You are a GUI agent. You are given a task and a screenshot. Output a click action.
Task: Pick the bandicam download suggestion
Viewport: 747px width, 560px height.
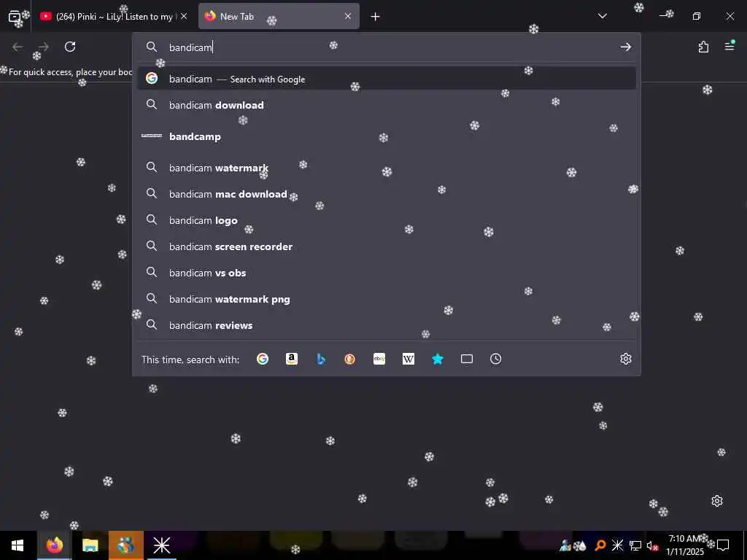click(387, 105)
